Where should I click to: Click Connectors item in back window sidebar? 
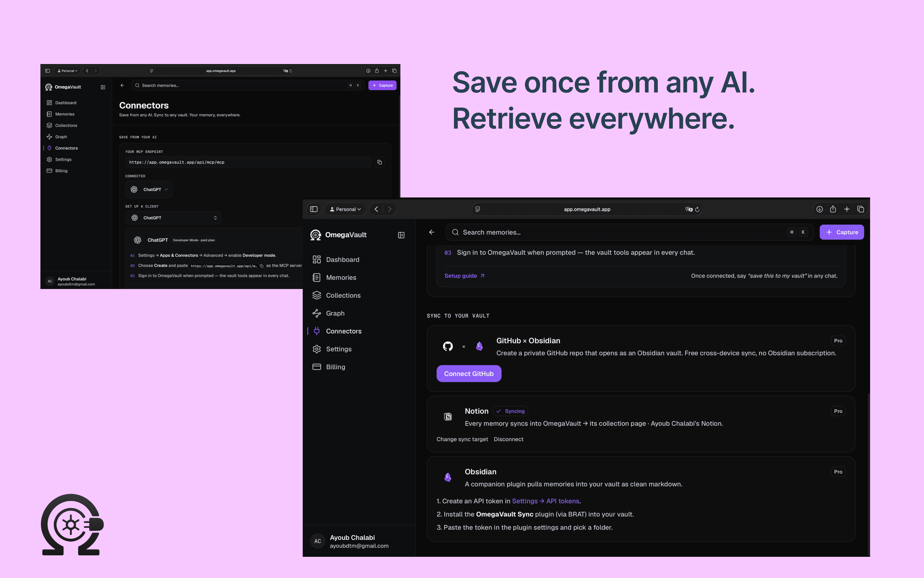(62, 148)
